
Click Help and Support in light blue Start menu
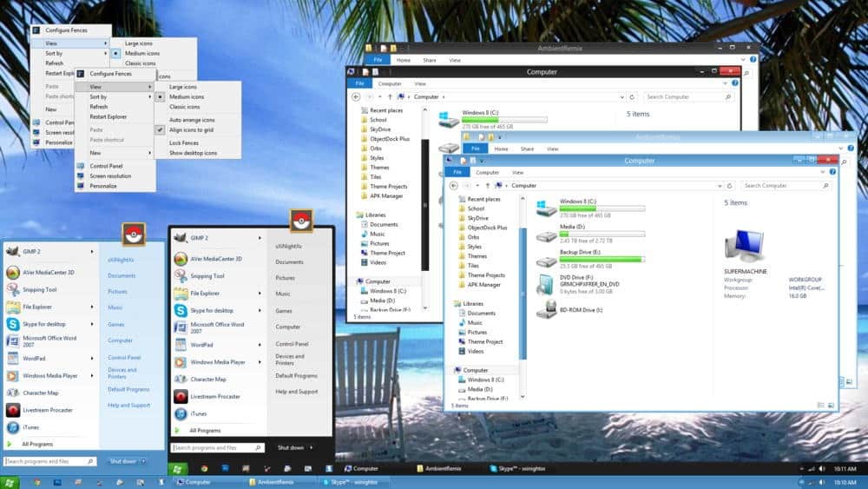128,406
